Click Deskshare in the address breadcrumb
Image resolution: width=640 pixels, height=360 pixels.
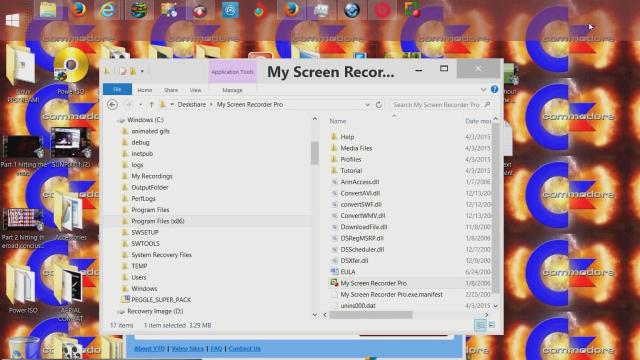(x=192, y=105)
